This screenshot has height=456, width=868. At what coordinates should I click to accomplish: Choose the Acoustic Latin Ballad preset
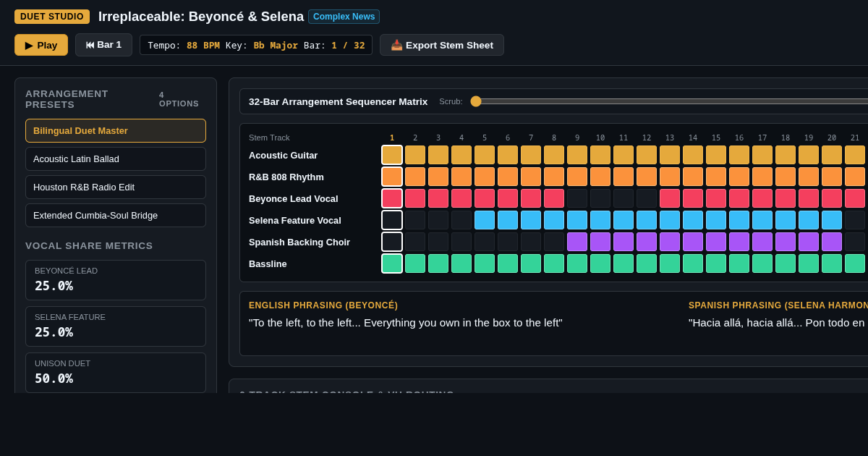click(x=116, y=159)
